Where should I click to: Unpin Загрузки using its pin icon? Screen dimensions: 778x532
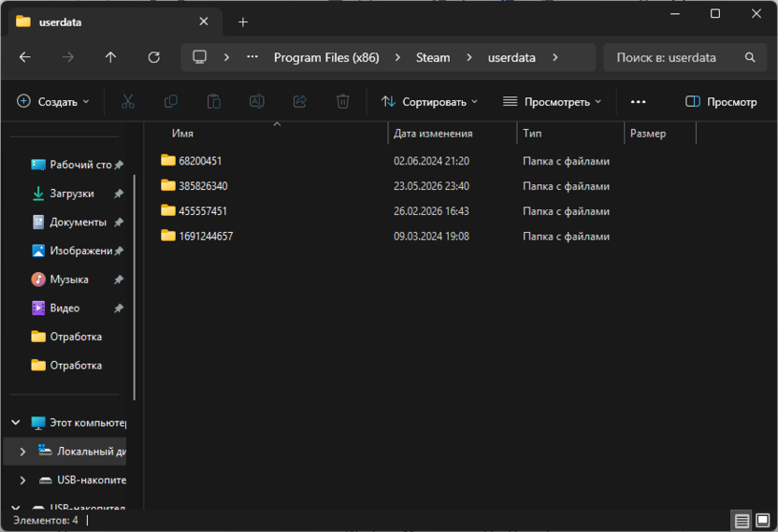[x=119, y=194]
